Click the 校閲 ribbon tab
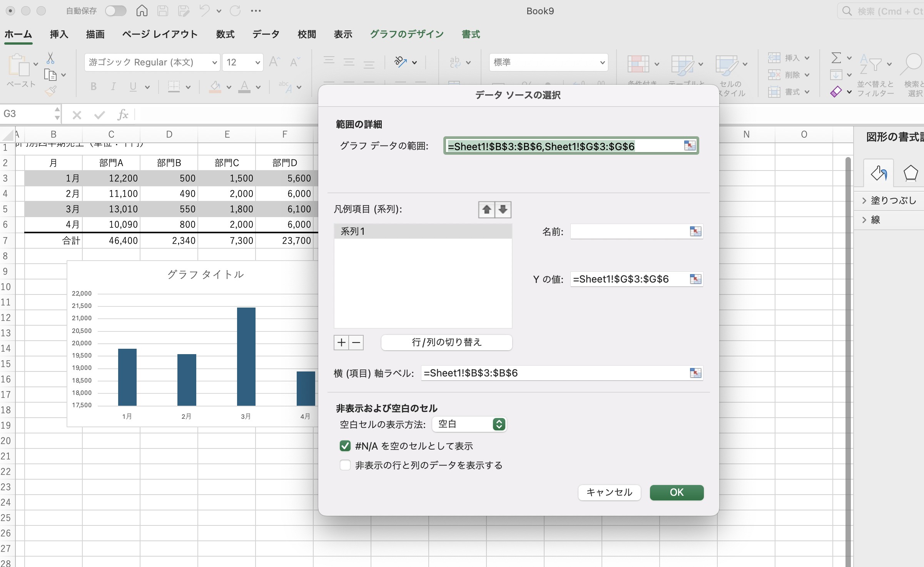Image resolution: width=924 pixels, height=567 pixels. (x=307, y=34)
